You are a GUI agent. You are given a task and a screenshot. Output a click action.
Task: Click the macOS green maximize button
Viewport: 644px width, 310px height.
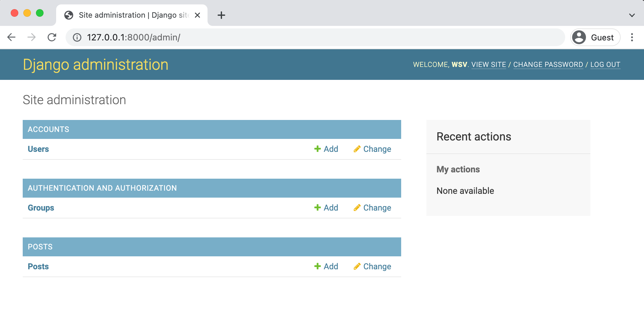pyautogui.click(x=40, y=13)
